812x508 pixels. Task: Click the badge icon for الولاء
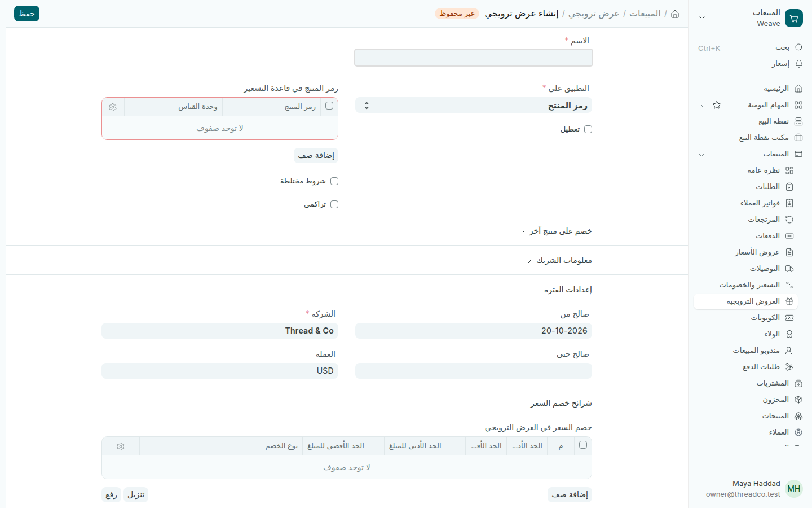tap(789, 334)
